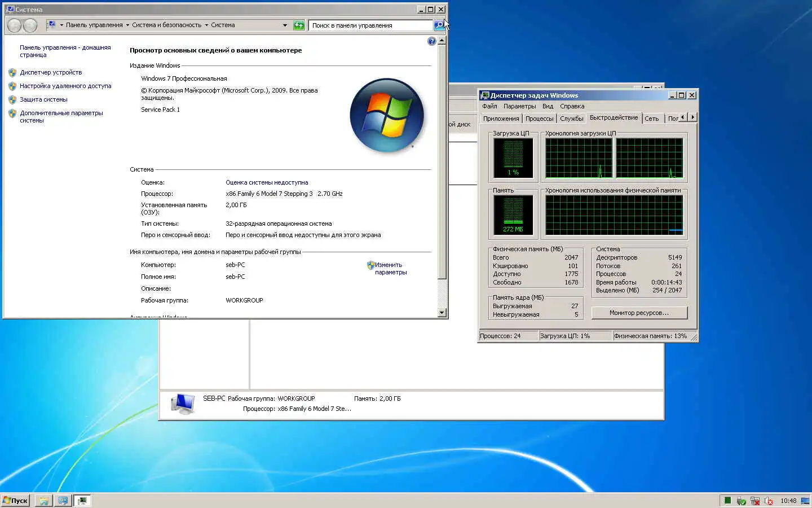This screenshot has width=812, height=508.
Task: Click the green CPU meter tray icon
Action: pyautogui.click(x=728, y=501)
